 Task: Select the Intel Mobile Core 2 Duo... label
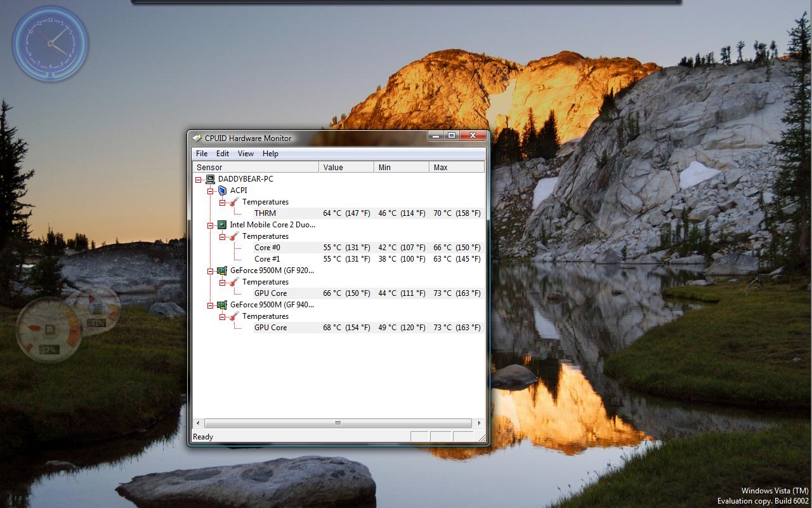272,225
